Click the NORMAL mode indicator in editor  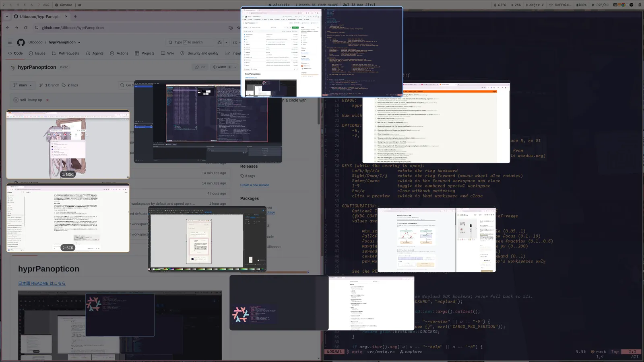click(334, 352)
